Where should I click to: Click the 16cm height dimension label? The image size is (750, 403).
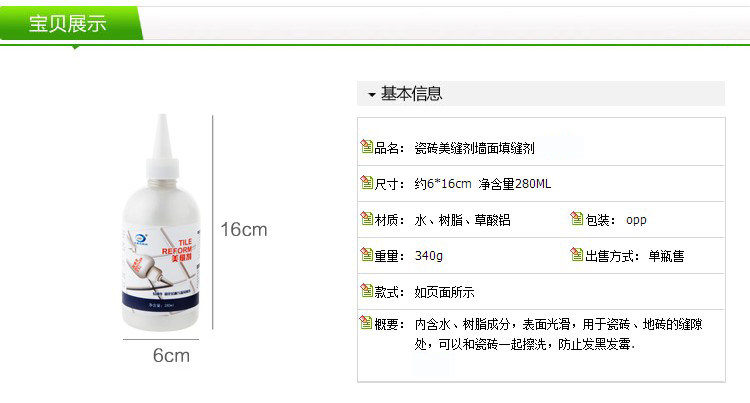tap(244, 229)
